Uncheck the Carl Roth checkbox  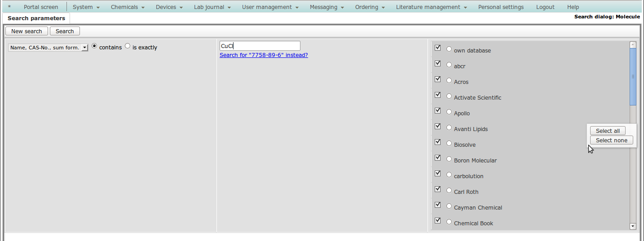438,189
